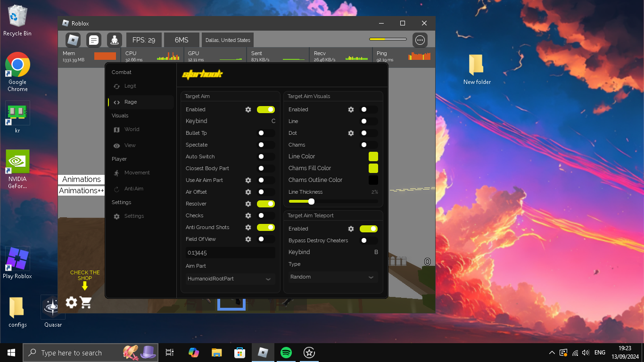Open File Explorer from the taskbar
The image size is (644, 362).
[x=216, y=353]
